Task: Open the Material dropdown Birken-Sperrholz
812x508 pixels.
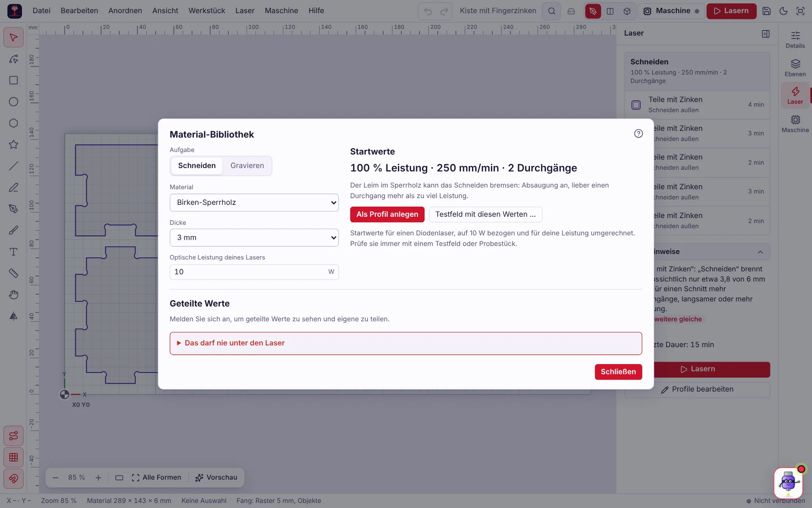Action: coord(254,202)
